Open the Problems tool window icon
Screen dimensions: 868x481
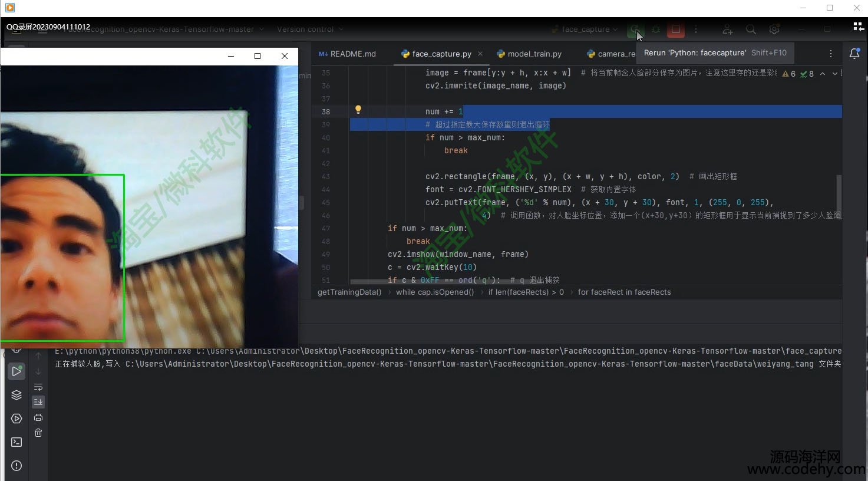(16, 466)
